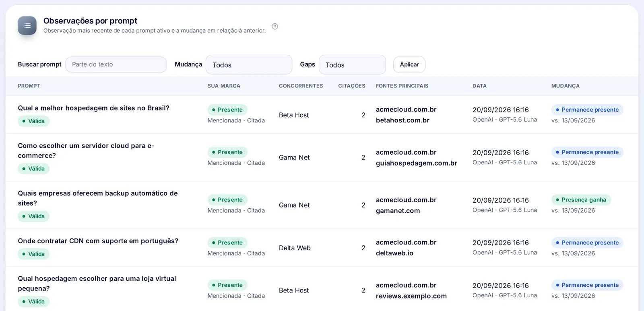The height and width of the screenshot is (311, 644).
Task: Click the list icon beside Observações por prompt
Action: 27,25
